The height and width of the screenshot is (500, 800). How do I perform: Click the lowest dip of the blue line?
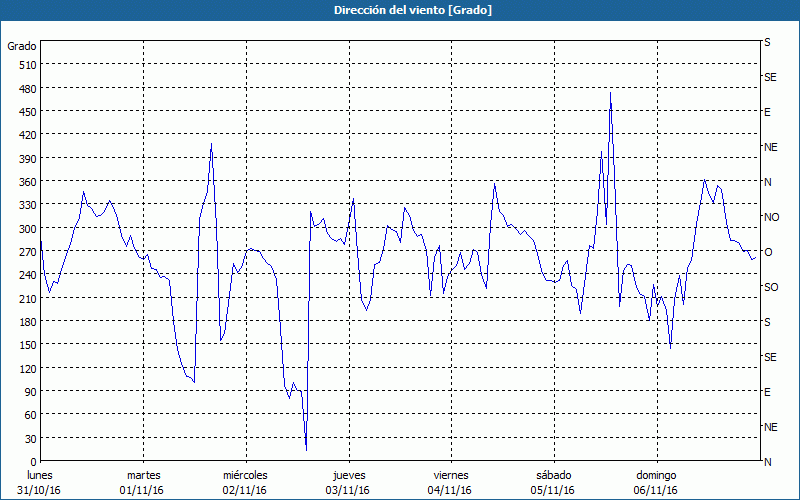pyautogui.click(x=306, y=449)
